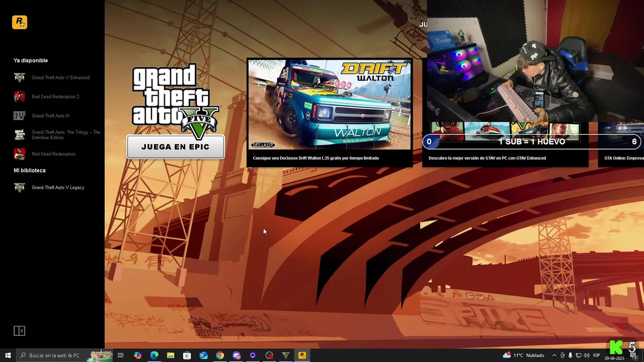
Task: Click the 'Mi biblioteca' section heading
Action: 30,170
